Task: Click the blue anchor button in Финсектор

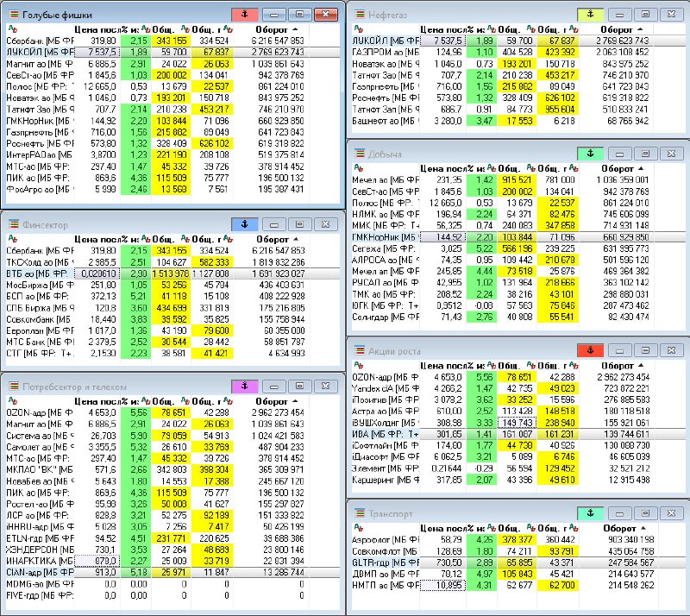Action: (245, 224)
